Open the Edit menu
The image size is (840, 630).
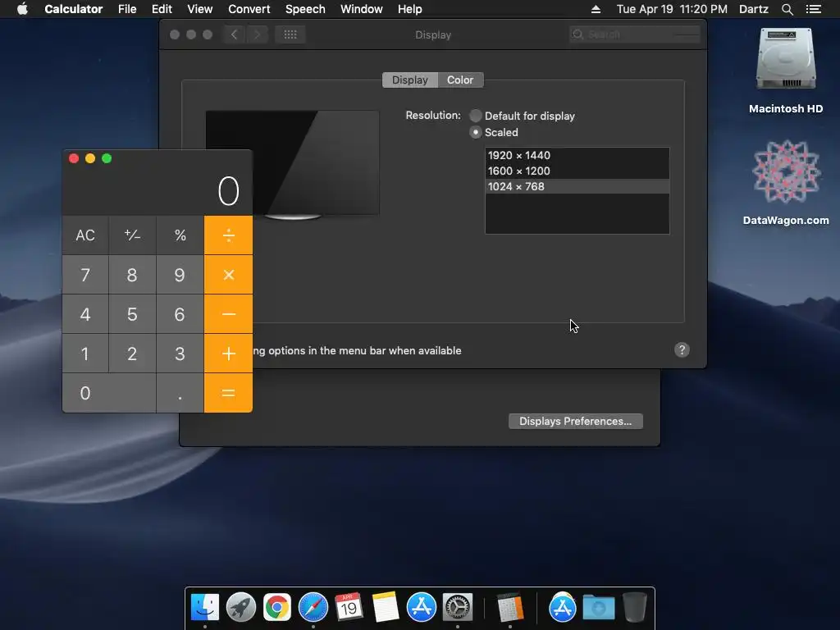[x=162, y=9]
